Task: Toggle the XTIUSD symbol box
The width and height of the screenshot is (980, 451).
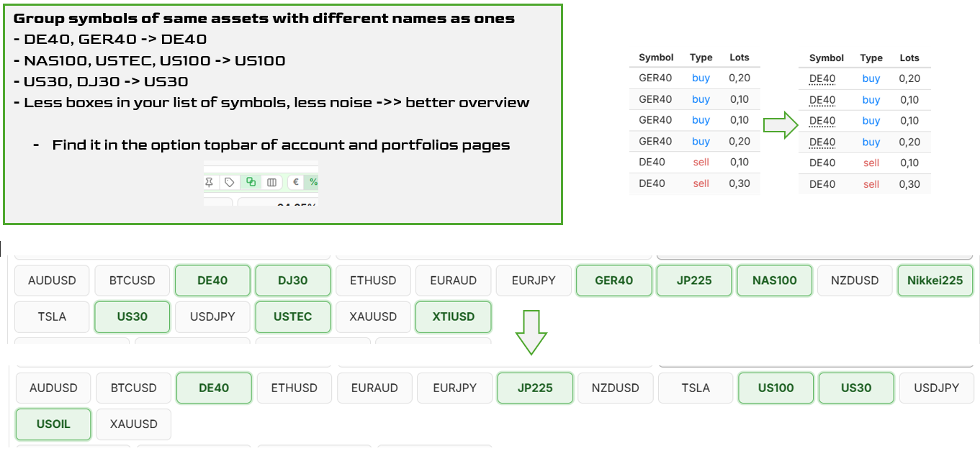Action: (454, 316)
